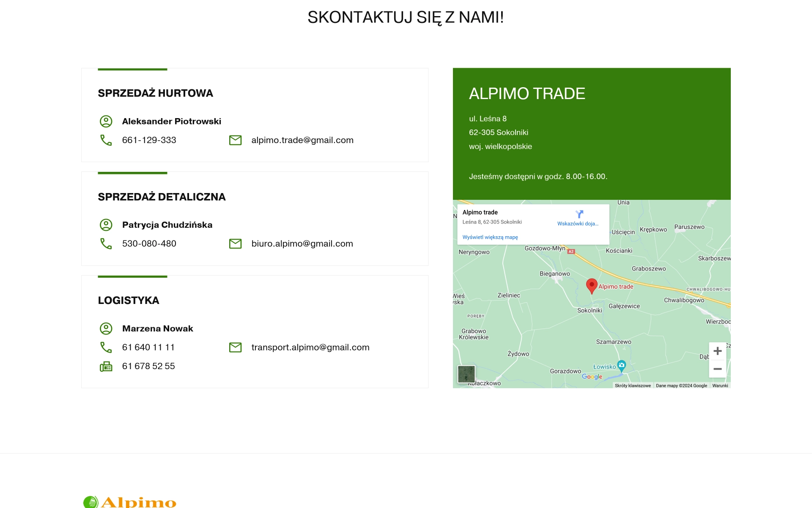The height and width of the screenshot is (508, 812).
Task: Open 'Skróty klawiszowe' on map footer
Action: (x=633, y=386)
